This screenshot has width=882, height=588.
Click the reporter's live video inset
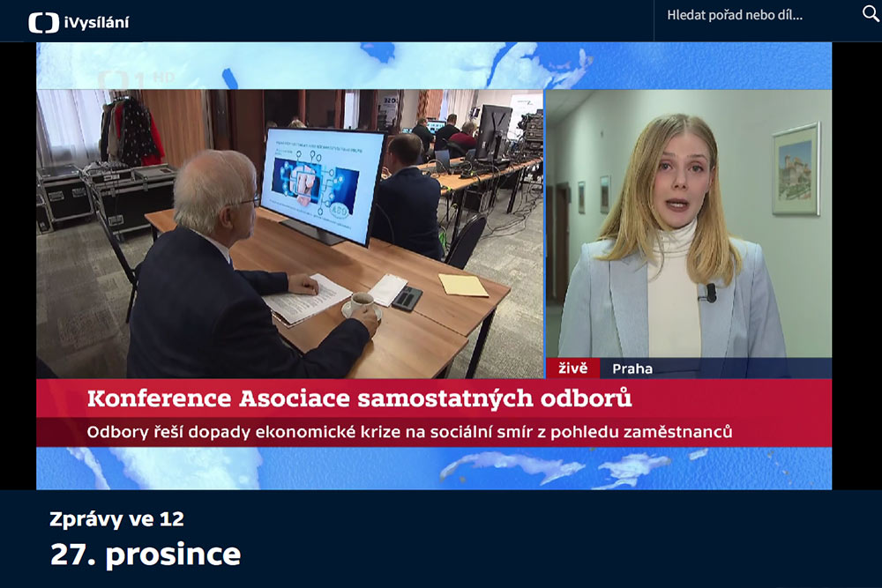[688, 229]
